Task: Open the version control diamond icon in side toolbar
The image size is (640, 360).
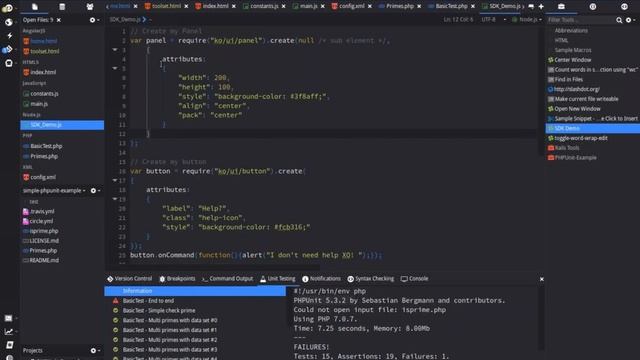Action: click(8, 49)
